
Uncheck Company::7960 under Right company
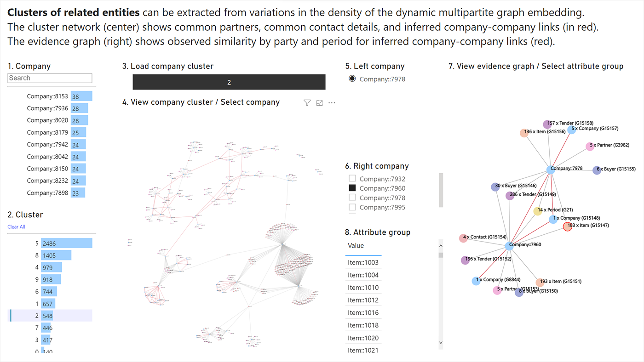click(x=352, y=188)
